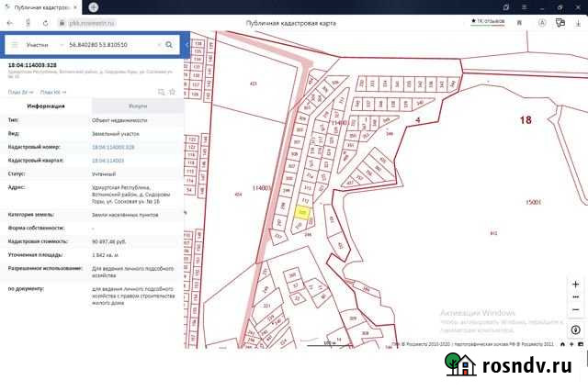Image resolution: width=588 pixels, height=391 pixels.
Task: Select the Статус value Учтенный
Action: pos(104,174)
